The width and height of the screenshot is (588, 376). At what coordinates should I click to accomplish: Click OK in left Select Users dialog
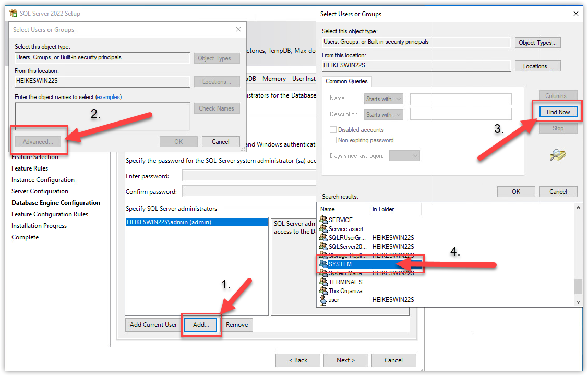[x=178, y=142]
